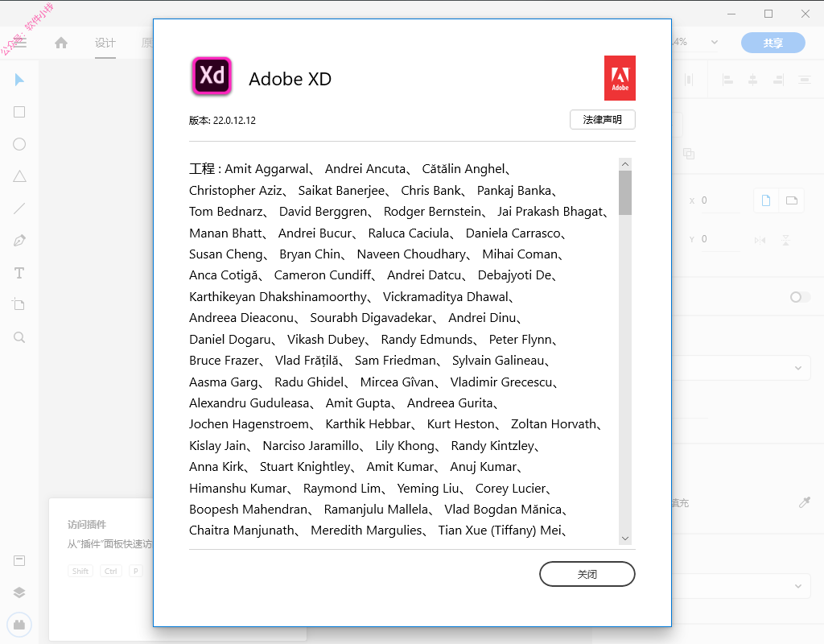Click the name Sourabh Digavadekar

click(x=371, y=317)
